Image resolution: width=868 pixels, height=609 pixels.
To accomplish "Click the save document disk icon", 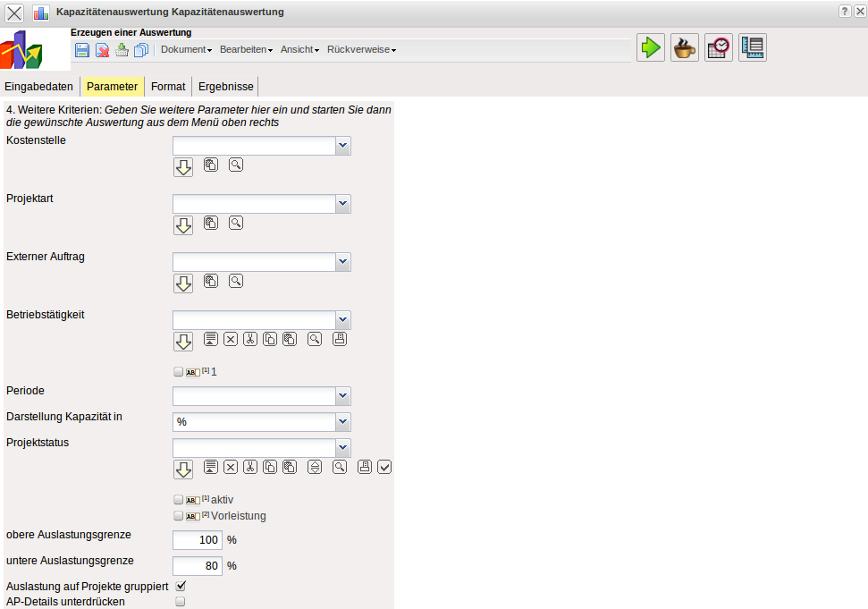I will pyautogui.click(x=82, y=50).
